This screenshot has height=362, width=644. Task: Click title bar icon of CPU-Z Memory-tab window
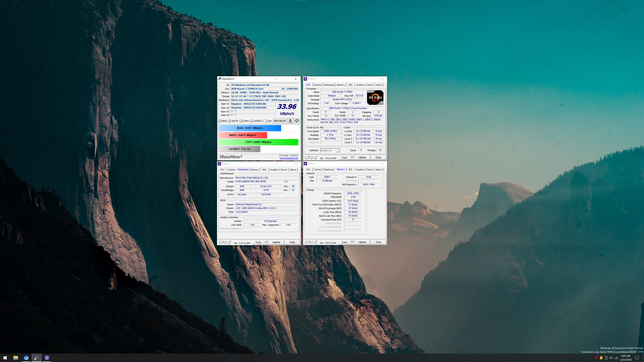click(x=305, y=164)
